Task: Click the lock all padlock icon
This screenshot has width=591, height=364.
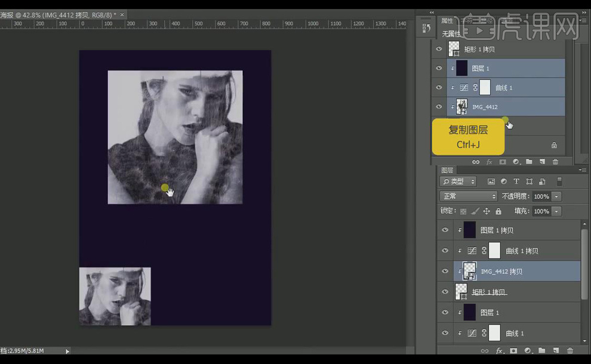Action: (x=498, y=211)
